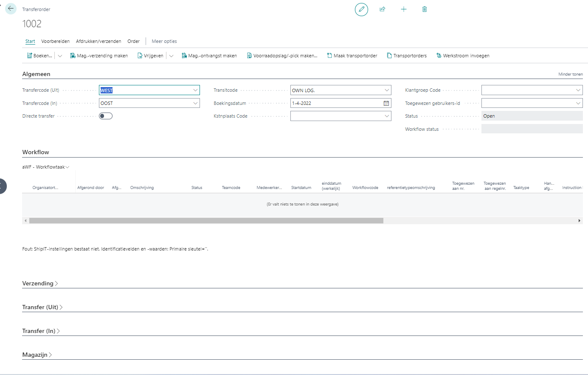Viewport: 588px width, 375px height.
Task: Click the referentietypeomschrijving column header
Action: click(411, 188)
